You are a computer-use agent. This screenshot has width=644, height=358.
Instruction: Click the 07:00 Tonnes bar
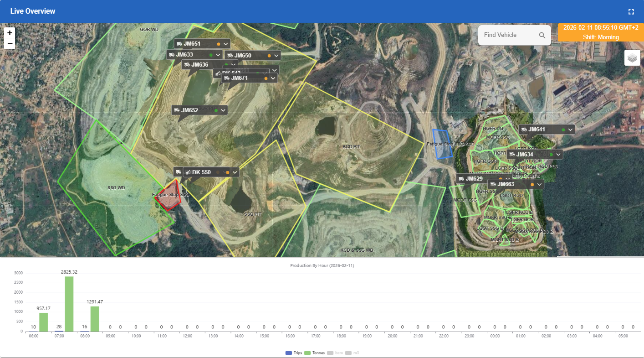(69, 304)
